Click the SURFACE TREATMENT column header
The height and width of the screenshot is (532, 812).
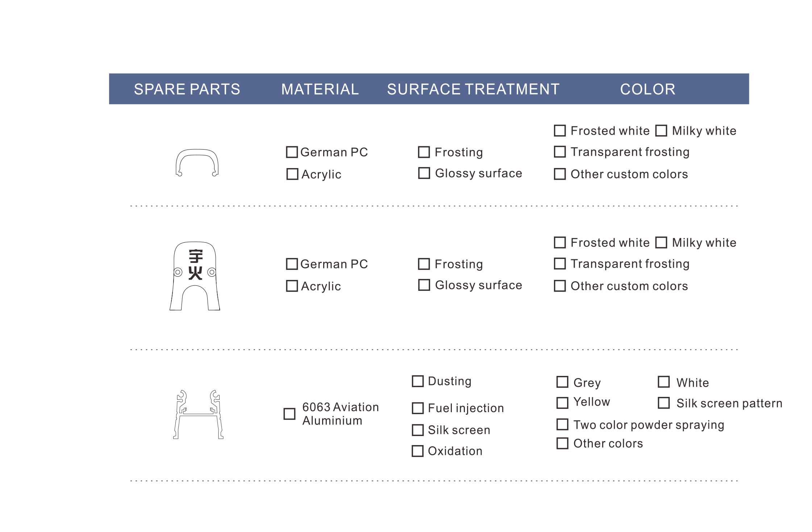tap(473, 89)
